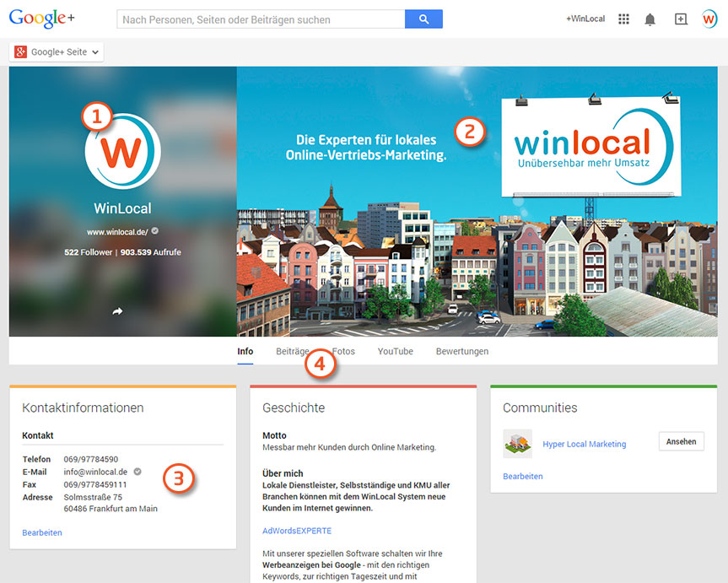
Task: Click the verified checkmark beside www.winlocal.de
Action: pos(155,231)
